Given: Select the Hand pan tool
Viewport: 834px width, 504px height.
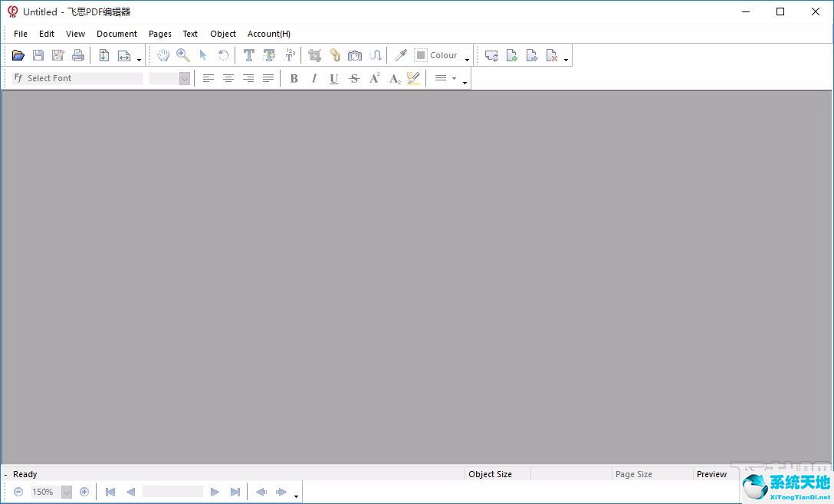Looking at the screenshot, I should [x=163, y=55].
